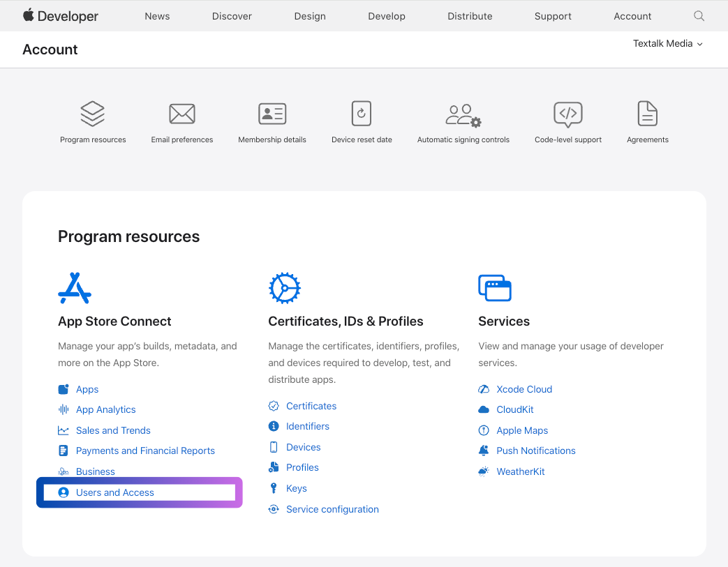This screenshot has height=567, width=728.
Task: Click the App Store Connect logo icon
Action: [75, 288]
